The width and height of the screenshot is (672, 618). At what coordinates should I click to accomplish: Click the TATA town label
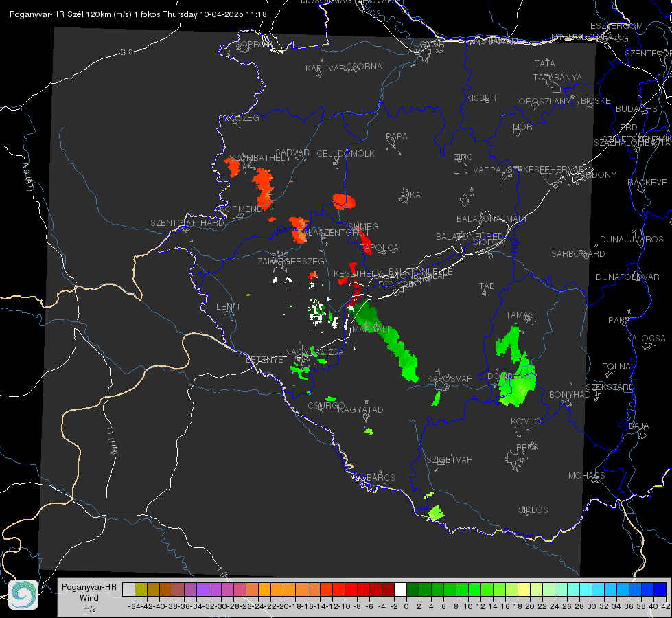(x=545, y=63)
